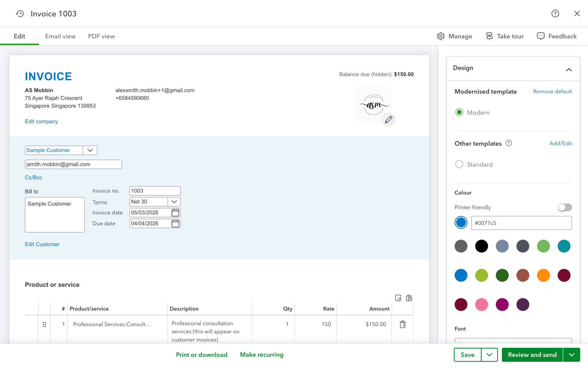Click the Edit Customer link
Viewport: 588px width, 368px height.
[x=42, y=244]
